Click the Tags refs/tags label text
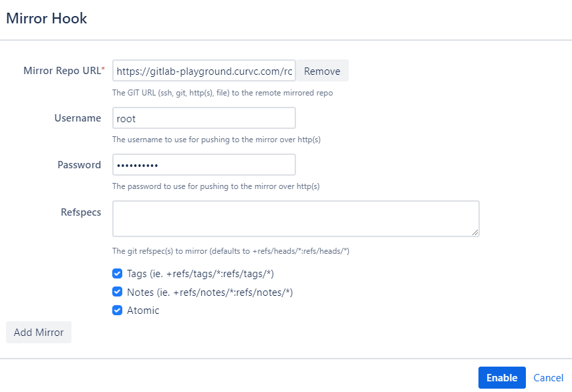The image size is (572, 392). tap(200, 274)
